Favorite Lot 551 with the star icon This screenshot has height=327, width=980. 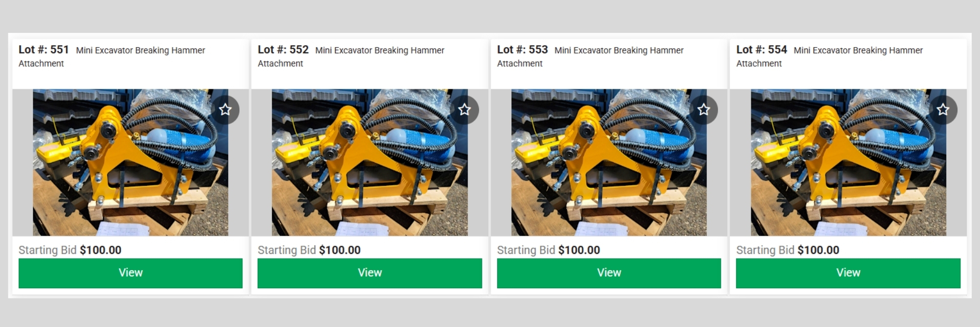tap(225, 109)
